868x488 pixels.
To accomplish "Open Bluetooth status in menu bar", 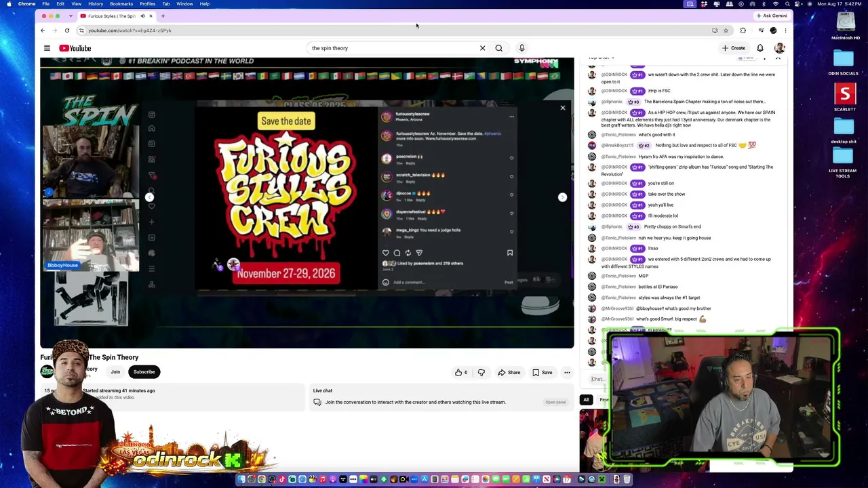I will pos(764,4).
